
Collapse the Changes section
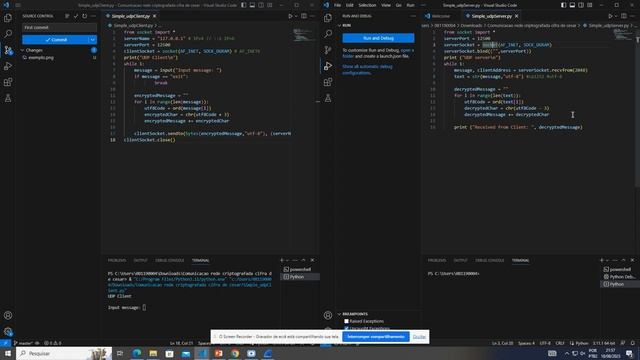tap(22, 50)
